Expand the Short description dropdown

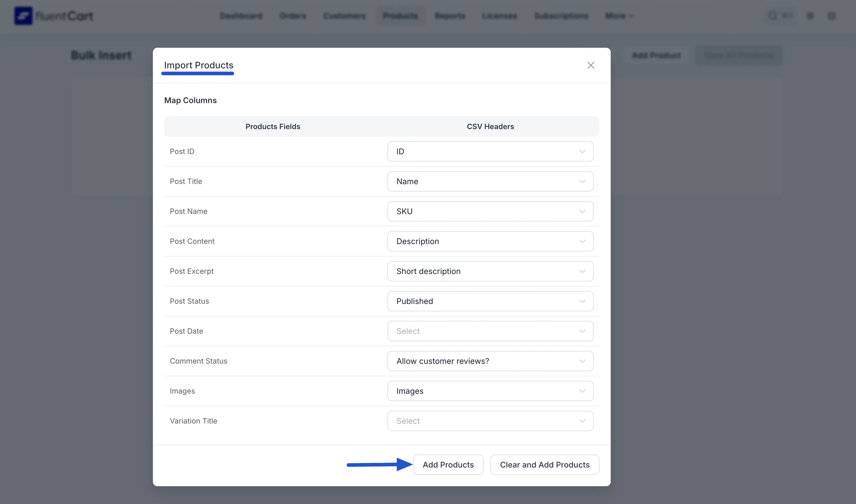490,271
